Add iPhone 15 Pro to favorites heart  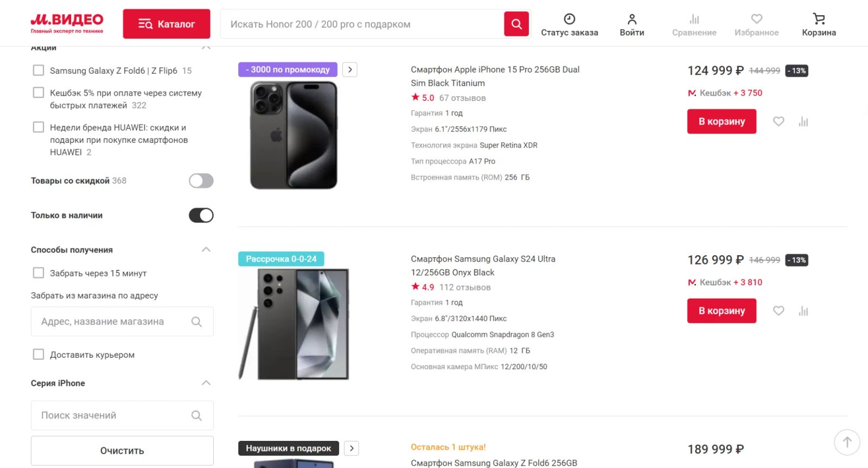(x=778, y=122)
